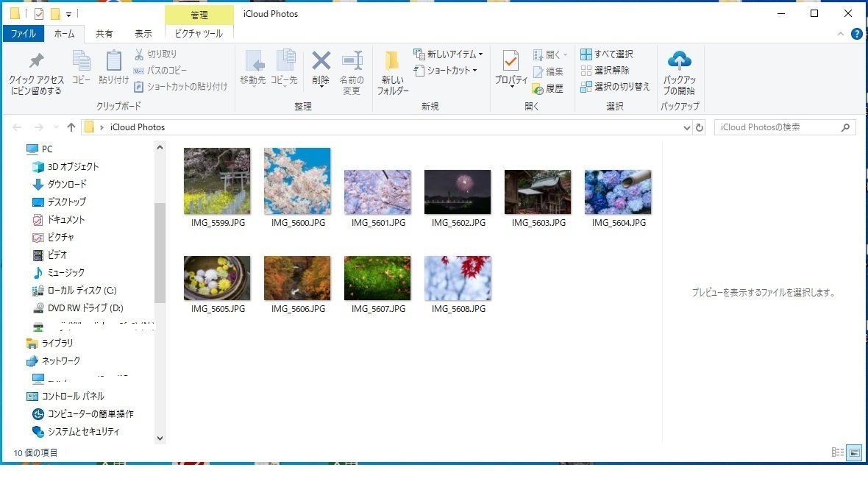Open the Shortcut (easy access) dropdown
The image size is (868, 501).
tap(445, 71)
